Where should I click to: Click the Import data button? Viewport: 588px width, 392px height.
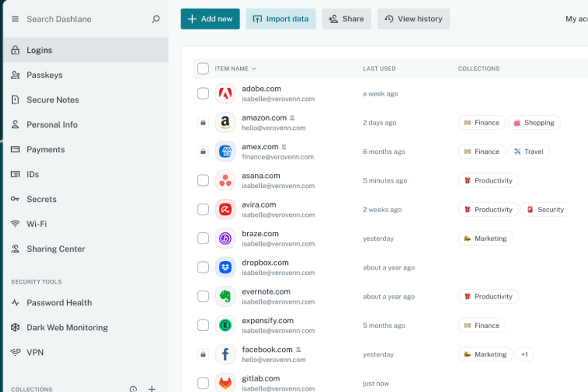click(281, 19)
